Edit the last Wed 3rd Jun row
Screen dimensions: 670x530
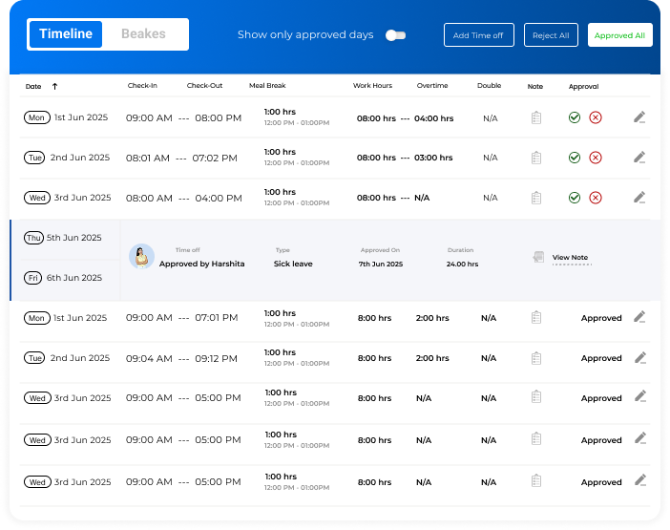640,481
